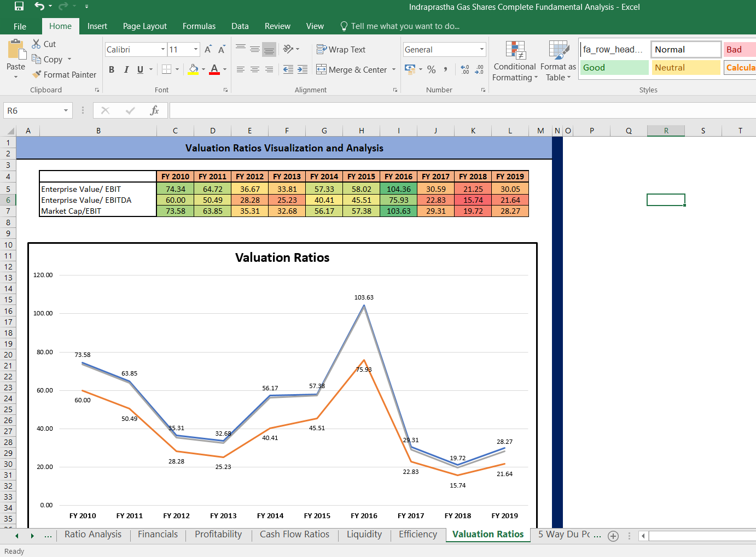This screenshot has width=756, height=557.
Task: Toggle Bottom Align vertical alignment
Action: (x=269, y=49)
